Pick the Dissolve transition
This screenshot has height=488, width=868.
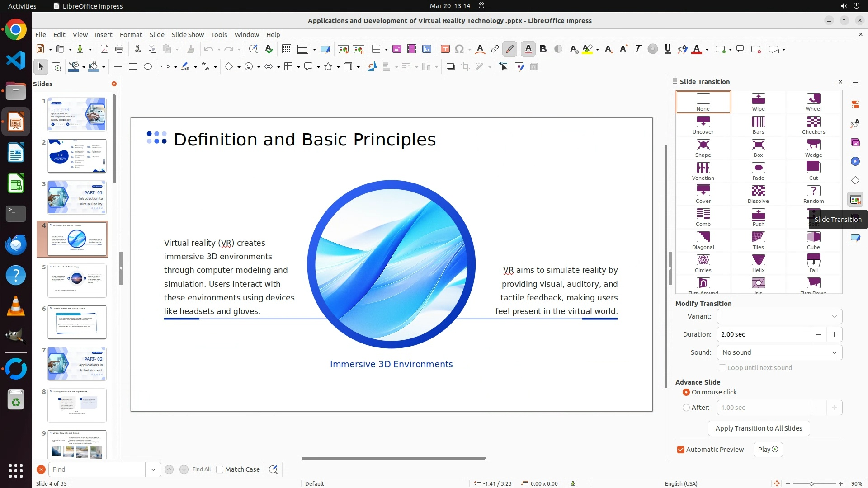758,194
